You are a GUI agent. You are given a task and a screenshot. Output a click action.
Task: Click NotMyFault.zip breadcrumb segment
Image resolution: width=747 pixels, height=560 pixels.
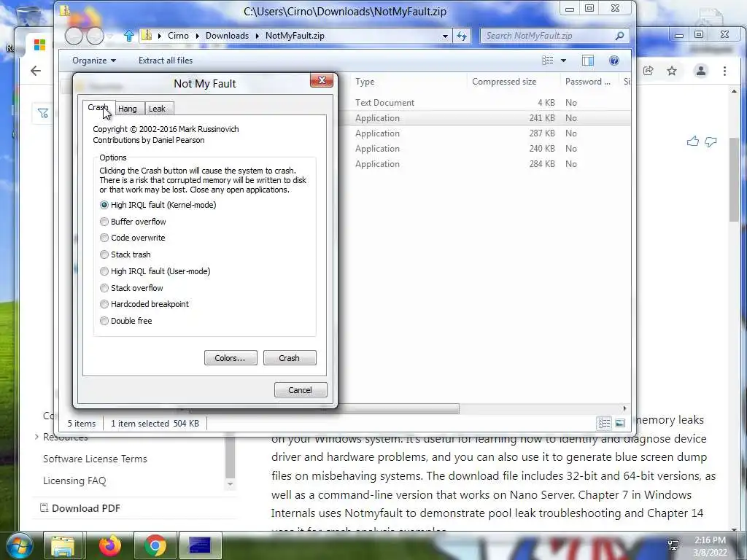point(295,36)
